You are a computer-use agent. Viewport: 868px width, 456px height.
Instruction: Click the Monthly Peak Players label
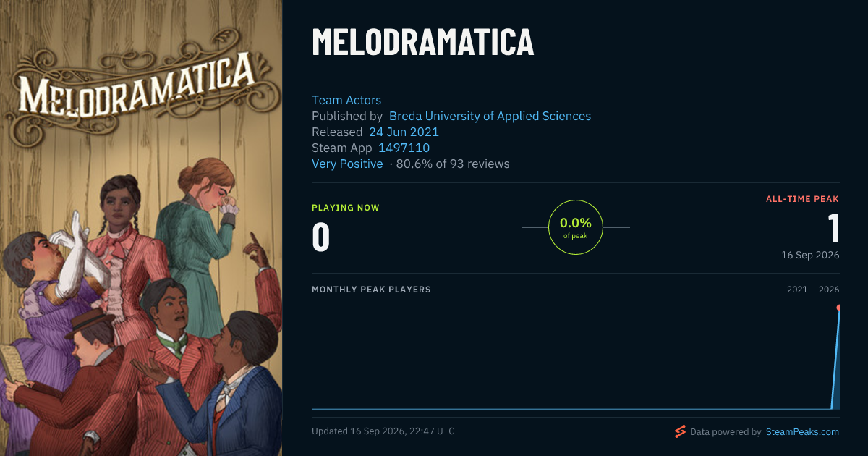point(371,290)
